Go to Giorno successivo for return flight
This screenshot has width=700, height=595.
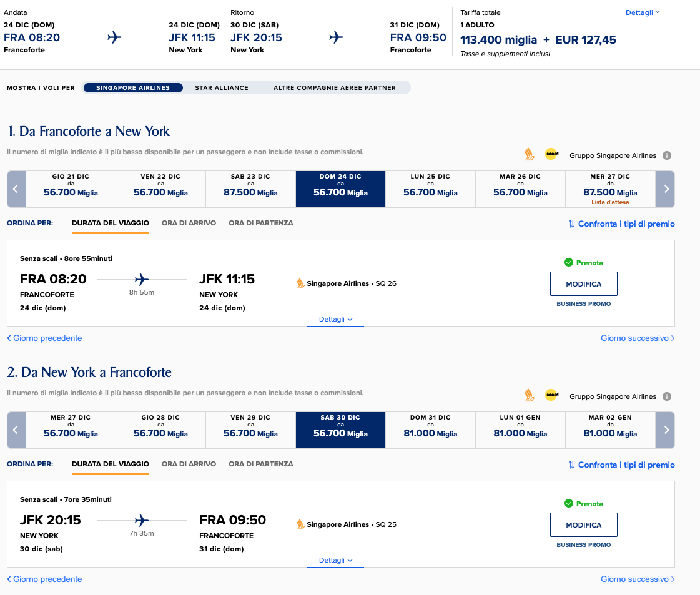click(638, 579)
